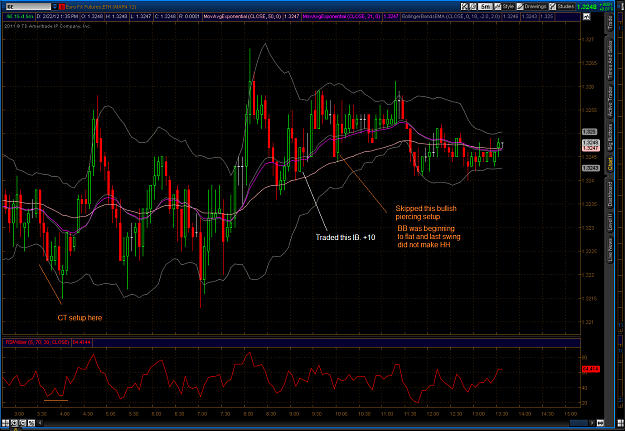This screenshot has width=625, height=431.
Task: Click the zoom in icon at bottom left
Action: (x=14, y=423)
